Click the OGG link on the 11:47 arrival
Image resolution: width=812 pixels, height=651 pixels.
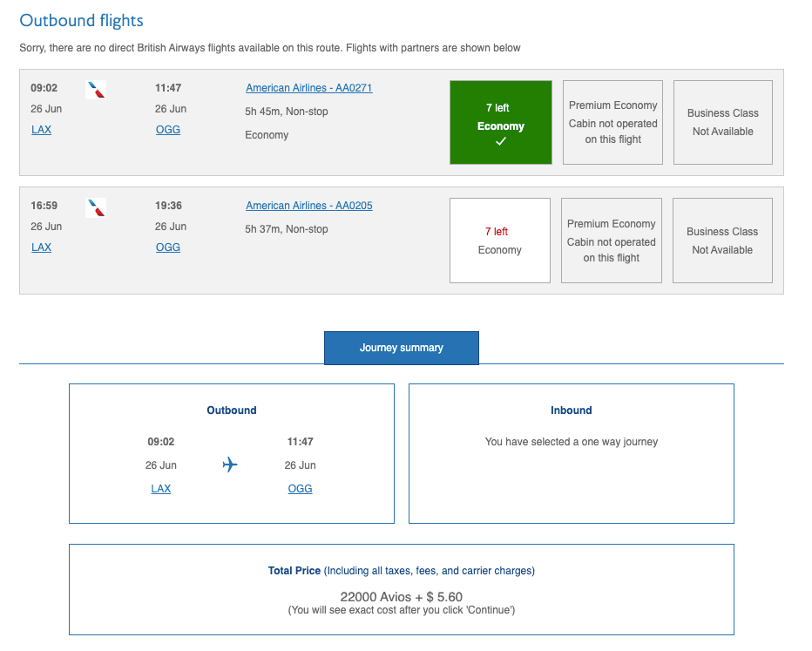[x=167, y=130]
